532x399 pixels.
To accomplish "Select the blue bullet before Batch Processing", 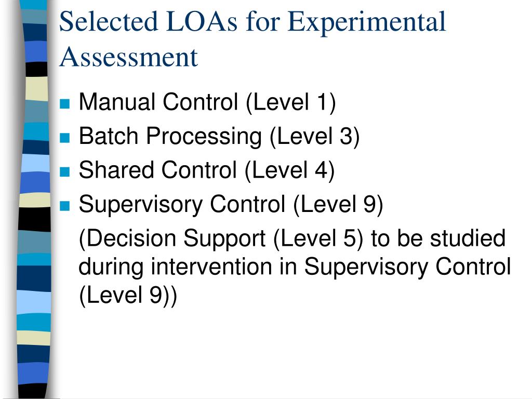I will [65, 138].
